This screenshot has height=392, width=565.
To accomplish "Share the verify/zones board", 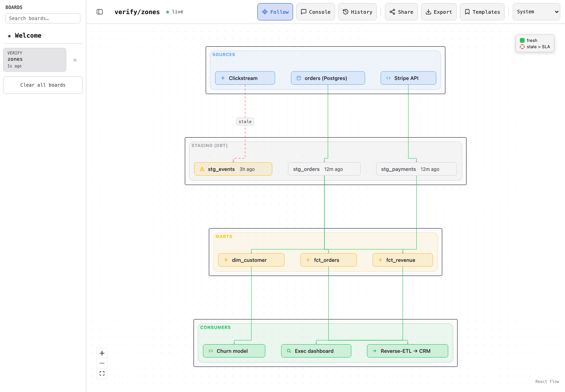I will coord(401,12).
